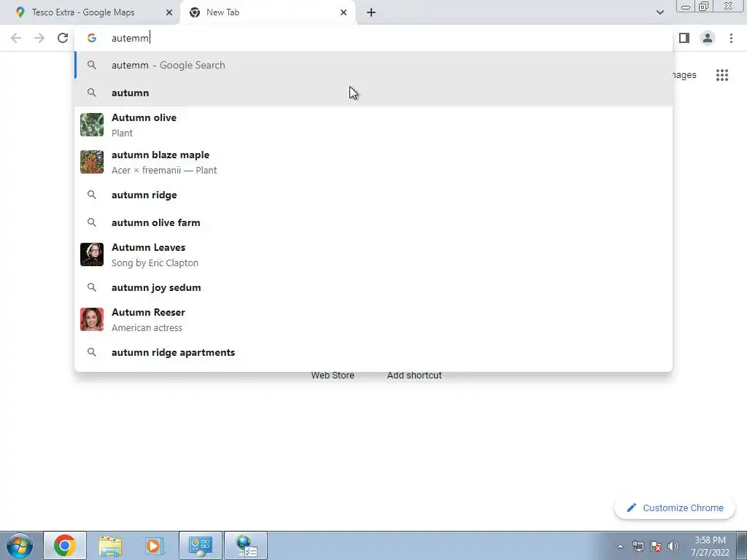Close the Tesco Extra Google Maps tab
747x560 pixels.
(x=169, y=12)
